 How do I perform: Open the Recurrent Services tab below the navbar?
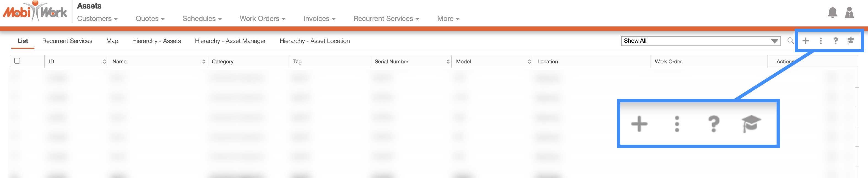(67, 41)
